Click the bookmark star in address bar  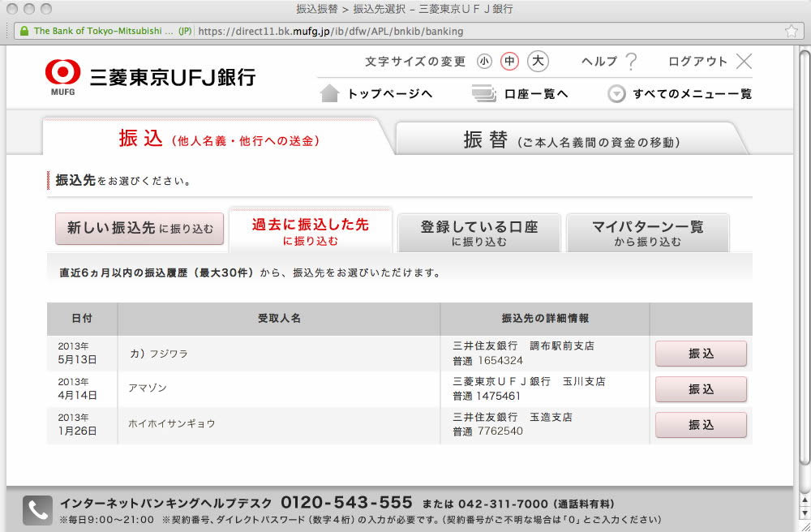[x=792, y=32]
